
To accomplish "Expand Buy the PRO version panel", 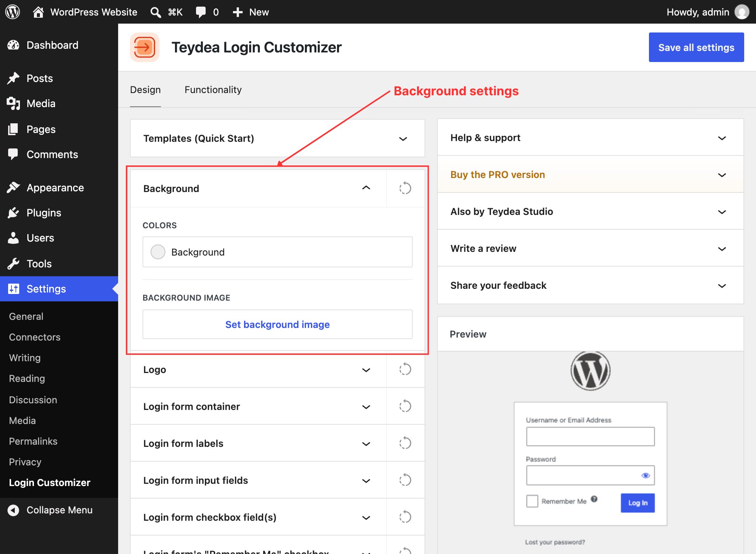I will point(590,175).
